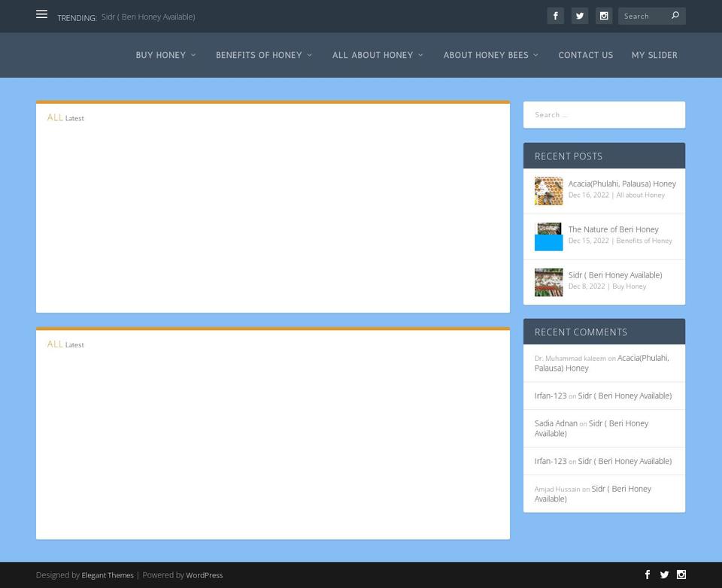Open Sadia Adnan's comment on Sidr Honey

tap(591, 429)
